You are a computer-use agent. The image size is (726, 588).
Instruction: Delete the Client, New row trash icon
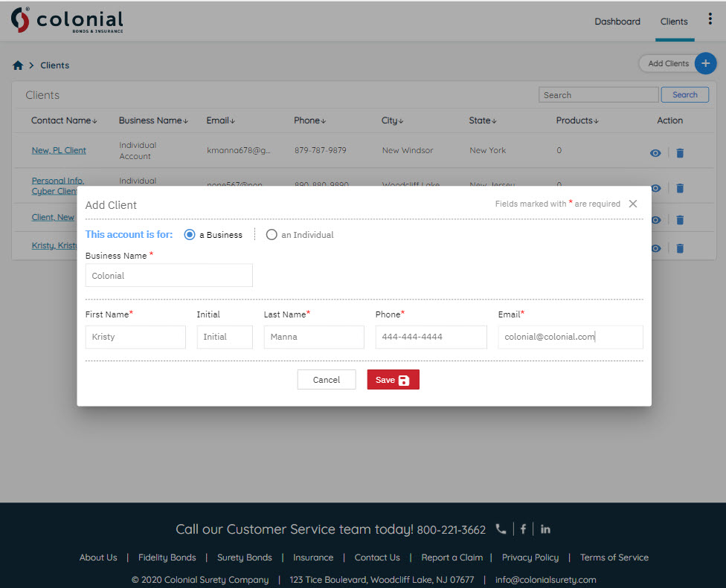click(680, 220)
